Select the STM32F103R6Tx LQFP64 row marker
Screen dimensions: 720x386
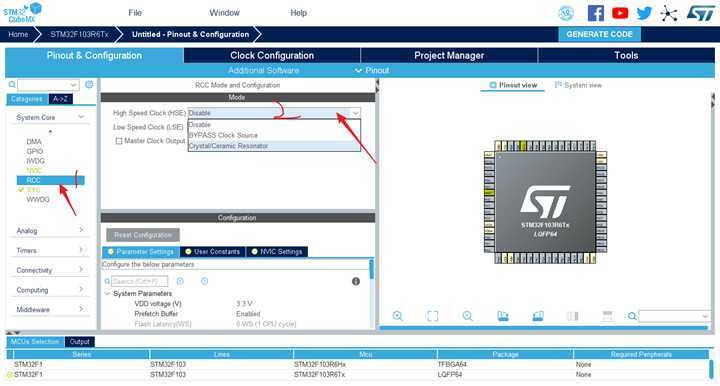click(9, 375)
